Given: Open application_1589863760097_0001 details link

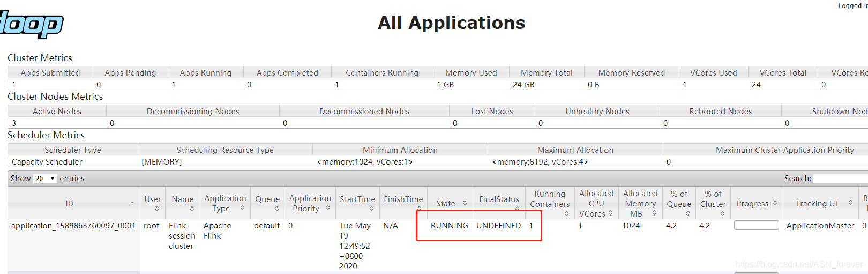Looking at the screenshot, I should coord(73,226).
